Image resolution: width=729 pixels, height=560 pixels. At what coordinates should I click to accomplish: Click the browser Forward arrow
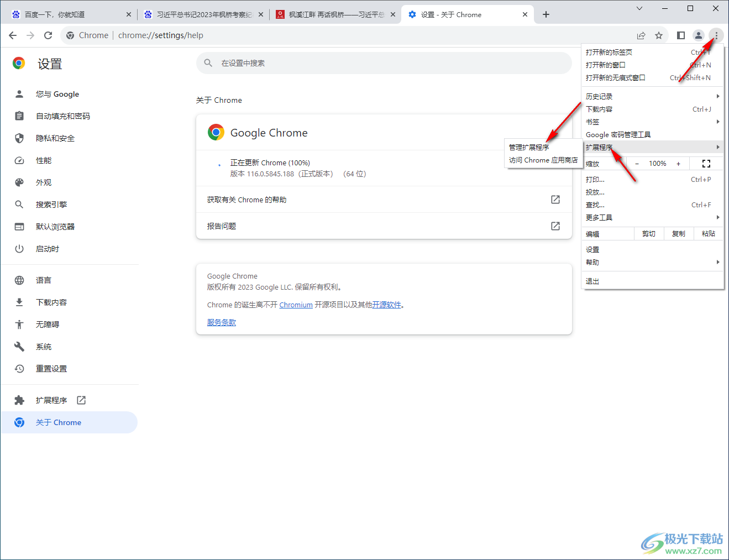coord(30,35)
